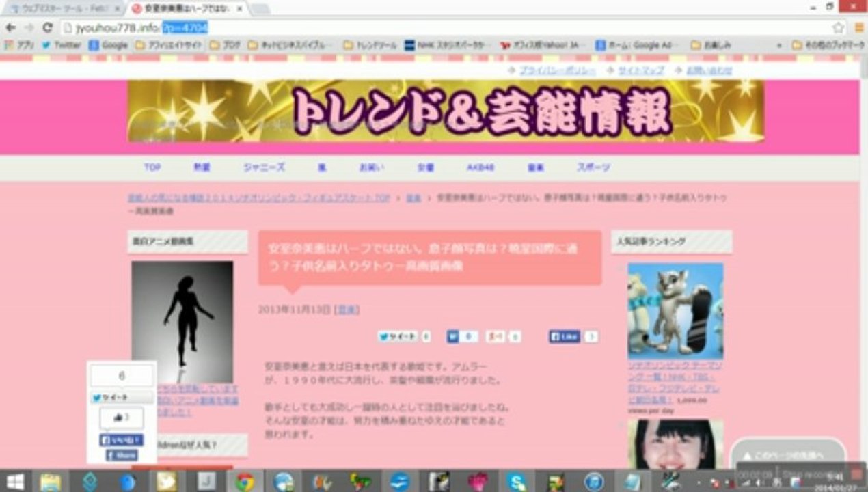The height and width of the screenshot is (492, 868).
Task: Open the menu item between TOP and ジャニーズ
Action: tap(202, 167)
